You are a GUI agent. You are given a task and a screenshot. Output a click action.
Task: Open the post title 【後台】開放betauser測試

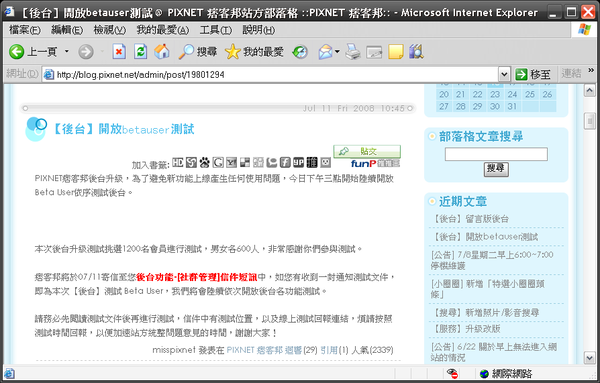coord(122,129)
